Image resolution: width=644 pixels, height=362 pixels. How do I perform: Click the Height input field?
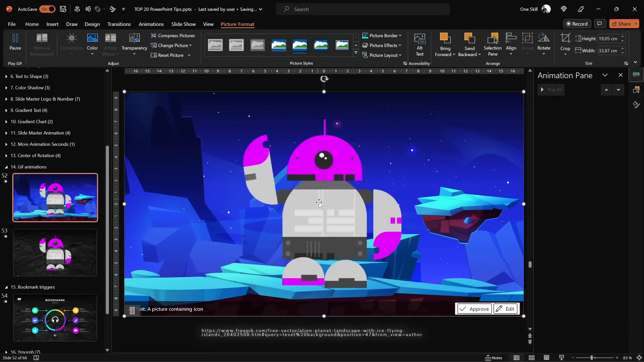(x=609, y=39)
